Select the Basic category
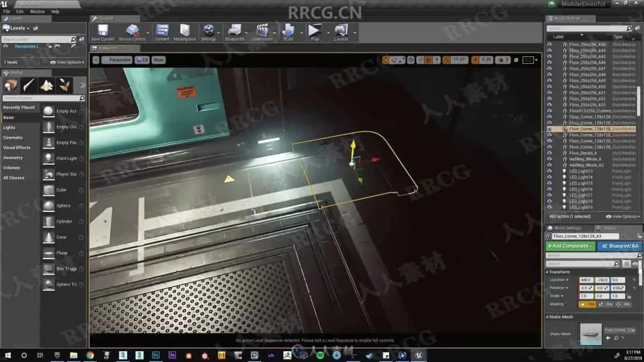This screenshot has width=644, height=362. (20, 117)
